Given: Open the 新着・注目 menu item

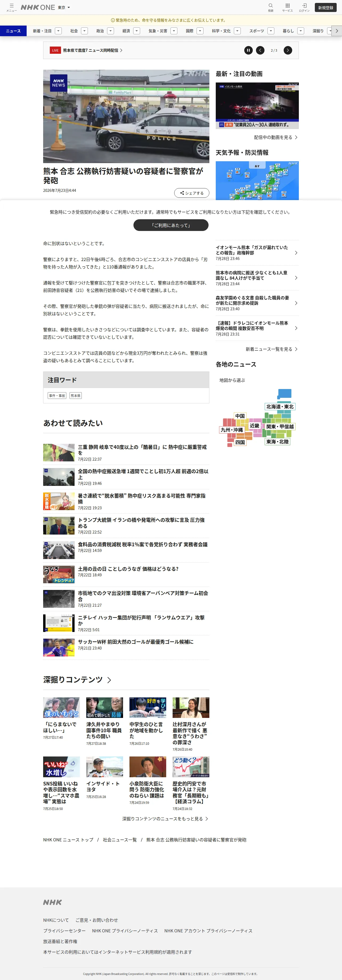Looking at the screenshot, I should pos(42,31).
